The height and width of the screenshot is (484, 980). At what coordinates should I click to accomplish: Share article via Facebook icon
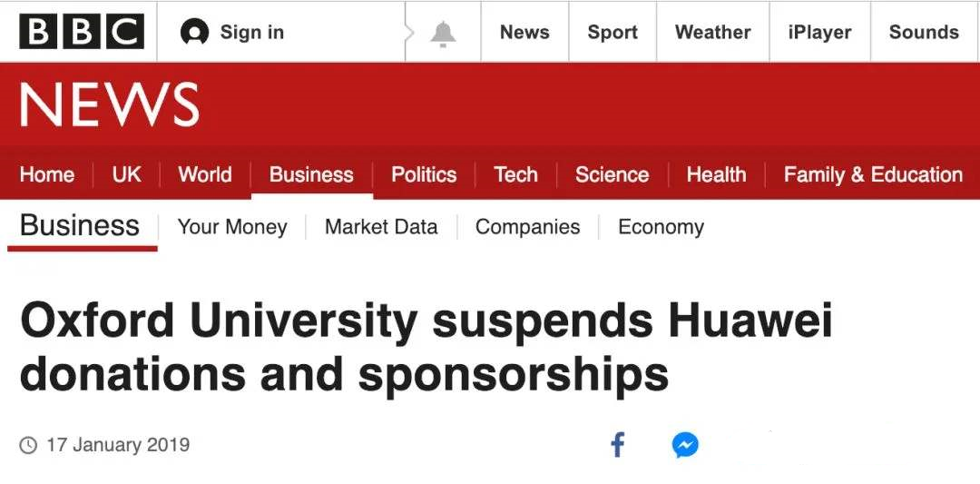click(618, 445)
